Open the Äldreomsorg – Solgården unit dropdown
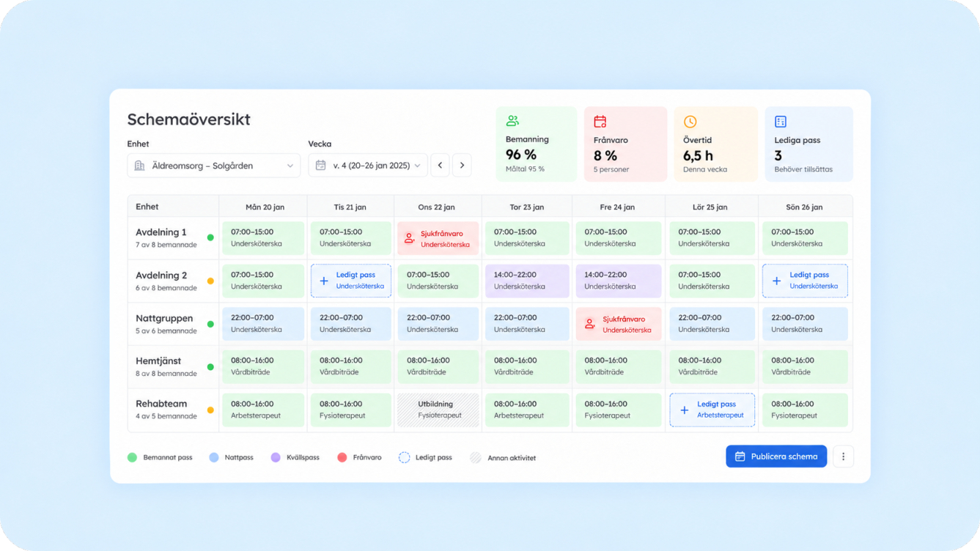The width and height of the screenshot is (980, 551). pyautogui.click(x=214, y=166)
